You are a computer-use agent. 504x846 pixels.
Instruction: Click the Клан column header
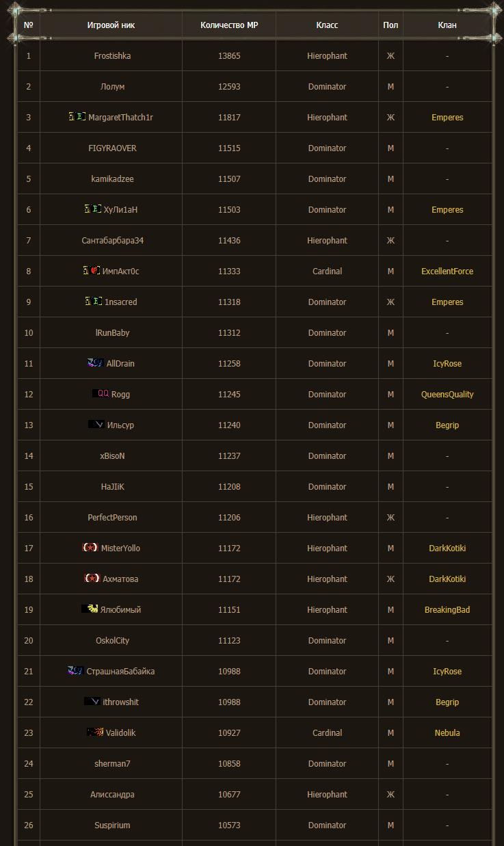pos(447,25)
